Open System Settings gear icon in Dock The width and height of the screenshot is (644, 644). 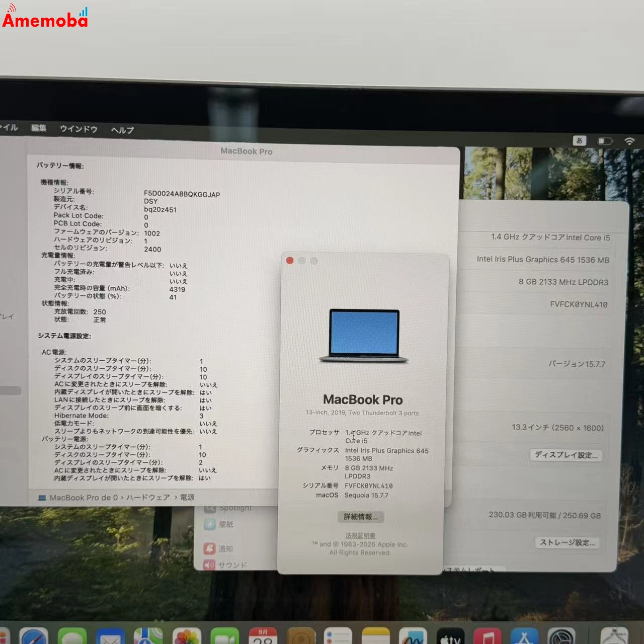561,637
